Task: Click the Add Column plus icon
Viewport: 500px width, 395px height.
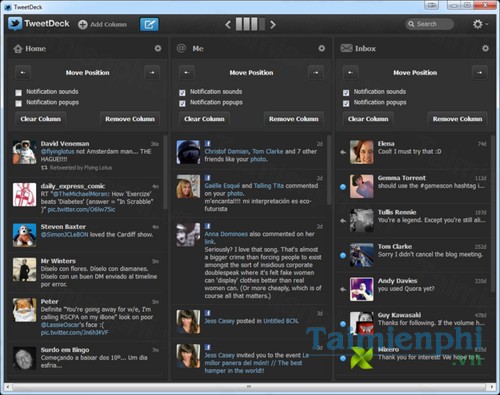Action: coord(83,24)
